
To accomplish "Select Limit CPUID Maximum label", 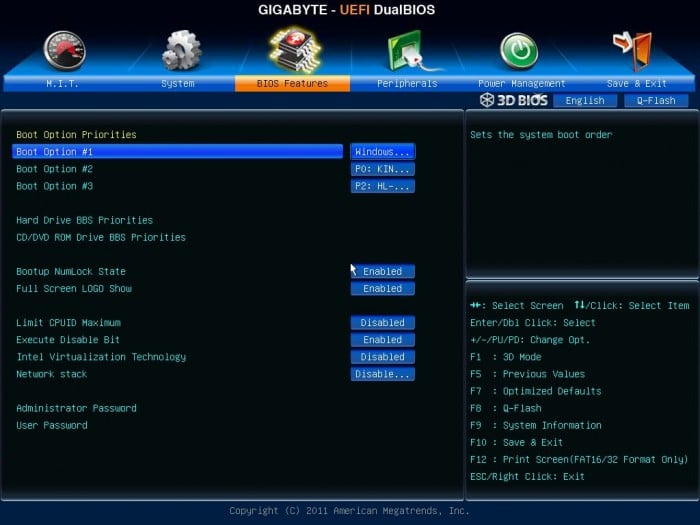I will (68, 323).
